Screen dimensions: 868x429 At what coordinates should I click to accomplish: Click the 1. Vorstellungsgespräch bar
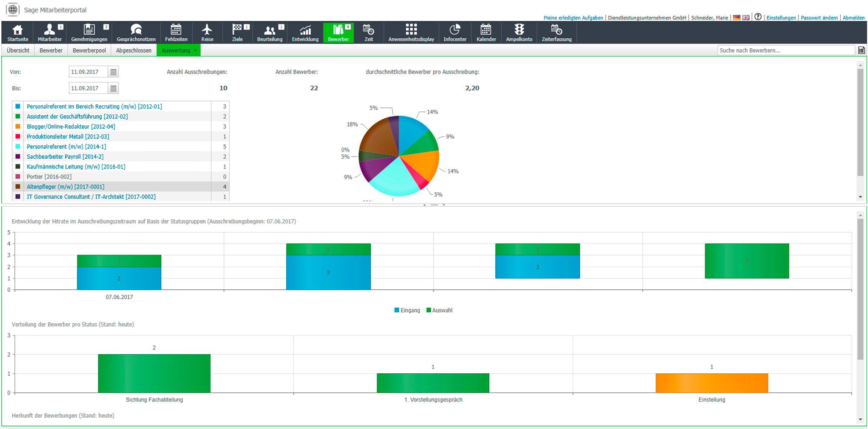point(433,383)
